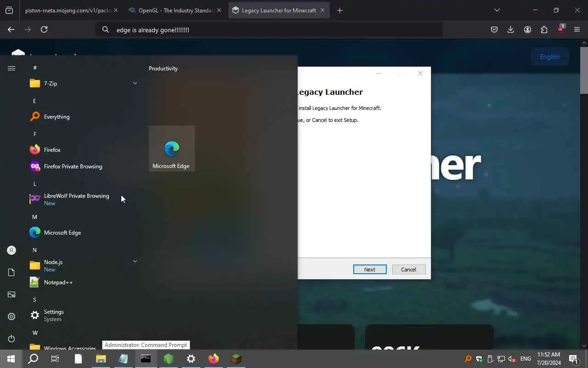
Task: Click the browser address bar
Action: (269, 29)
